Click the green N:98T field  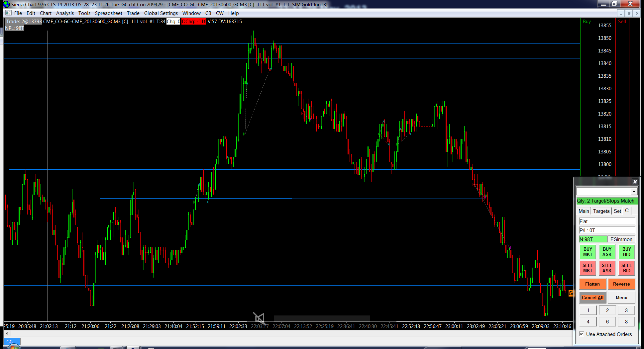pyautogui.click(x=593, y=239)
